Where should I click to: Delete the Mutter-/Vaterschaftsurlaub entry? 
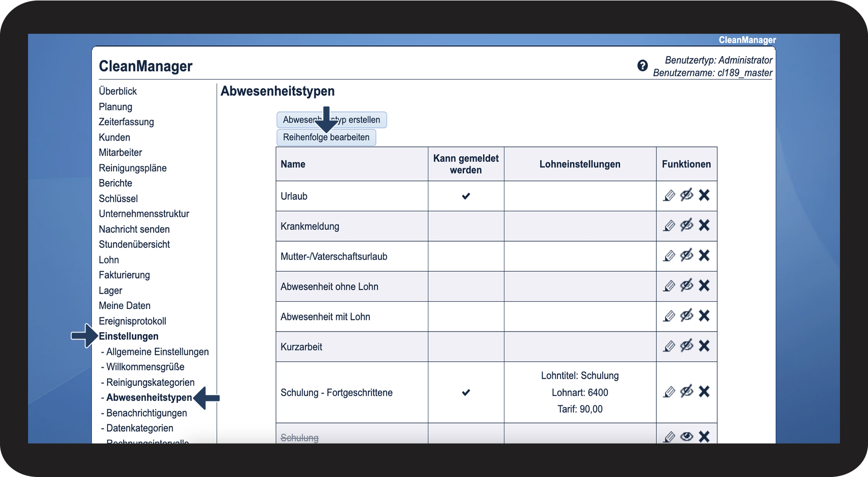(x=704, y=255)
